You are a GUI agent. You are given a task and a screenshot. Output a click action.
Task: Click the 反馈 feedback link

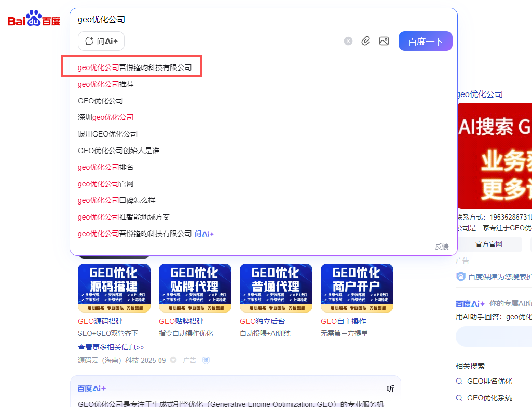(442, 247)
